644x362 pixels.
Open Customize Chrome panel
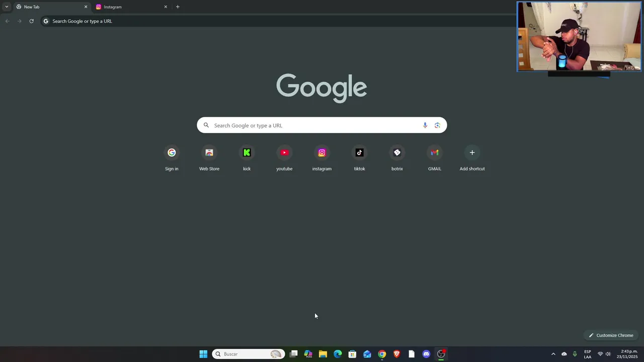[611, 335]
